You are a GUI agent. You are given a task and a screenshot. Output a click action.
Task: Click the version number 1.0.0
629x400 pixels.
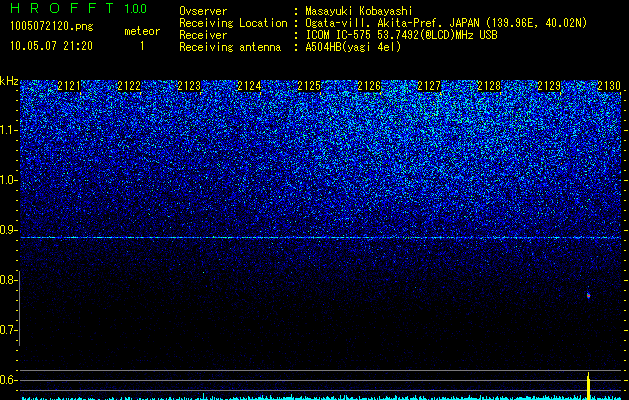pos(136,9)
